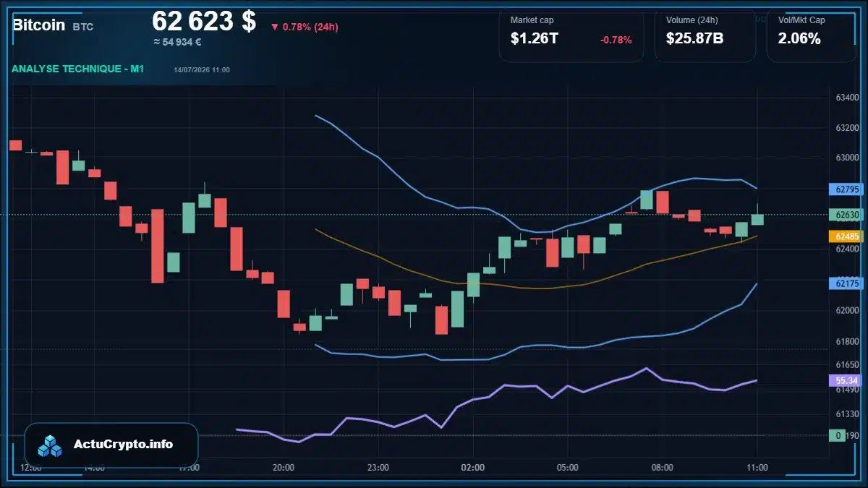This screenshot has width=868, height=488.
Task: Click the 62 623 $ price
Action: click(204, 21)
